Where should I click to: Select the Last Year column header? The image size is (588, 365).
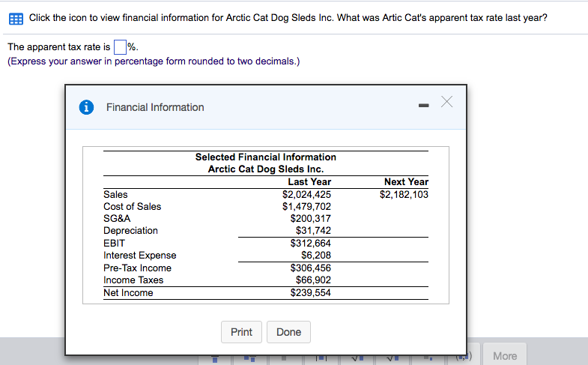[x=309, y=181]
